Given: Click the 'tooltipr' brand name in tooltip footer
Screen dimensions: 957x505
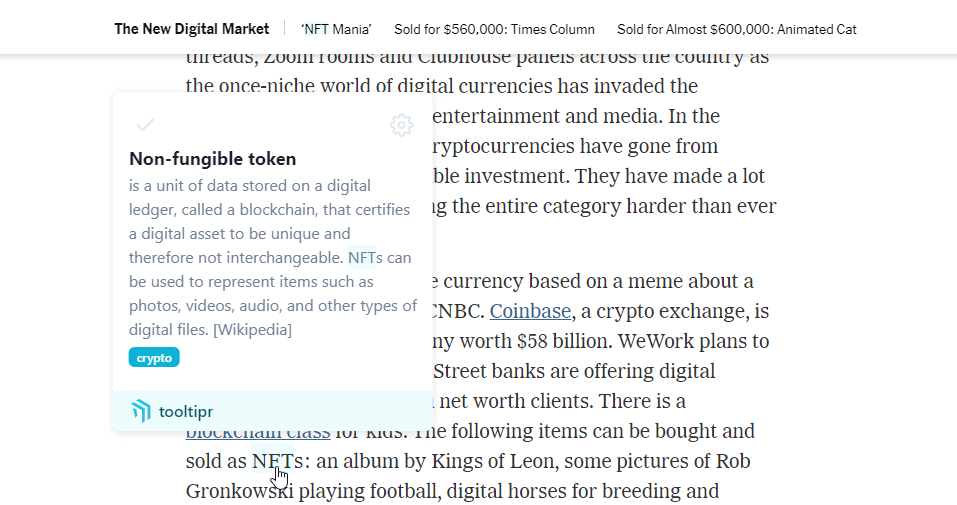Looking at the screenshot, I should pos(186,411).
